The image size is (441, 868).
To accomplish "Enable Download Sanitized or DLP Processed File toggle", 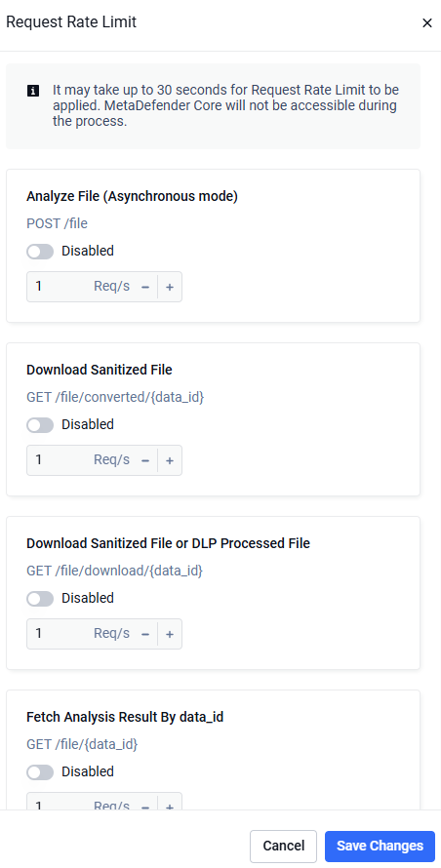I will (40, 599).
